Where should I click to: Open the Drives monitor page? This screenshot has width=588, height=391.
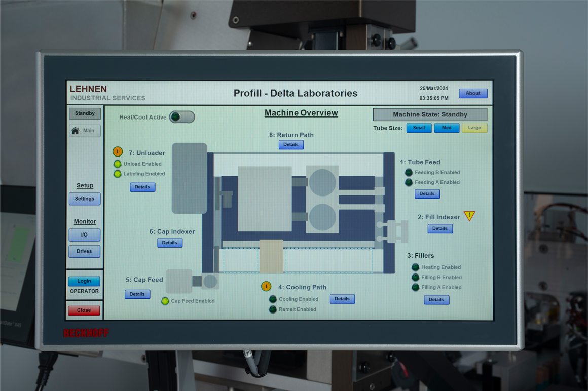85,251
